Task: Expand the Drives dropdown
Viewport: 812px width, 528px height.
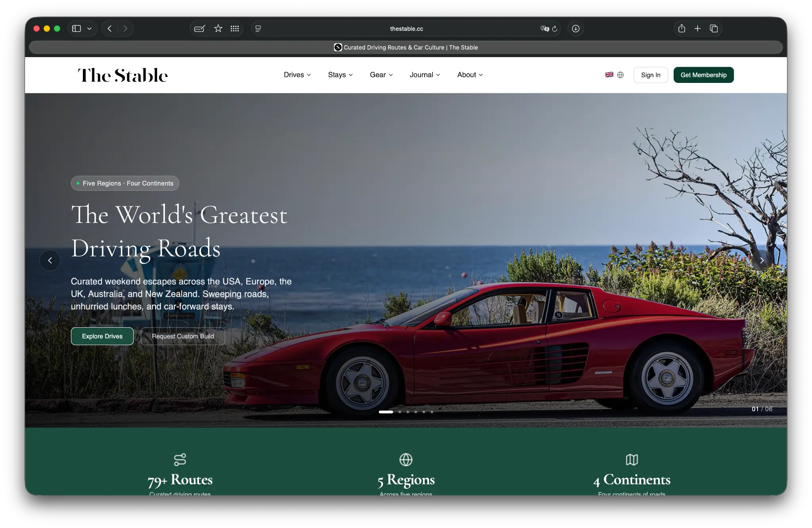Action: [x=297, y=75]
